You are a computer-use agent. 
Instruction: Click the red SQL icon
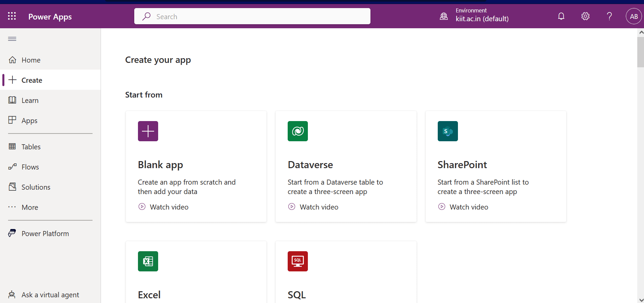click(x=297, y=261)
